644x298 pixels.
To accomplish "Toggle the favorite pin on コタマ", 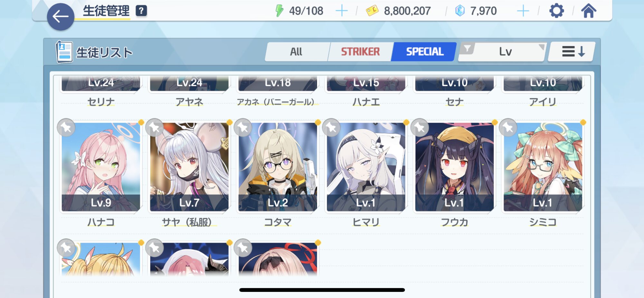I will [243, 128].
